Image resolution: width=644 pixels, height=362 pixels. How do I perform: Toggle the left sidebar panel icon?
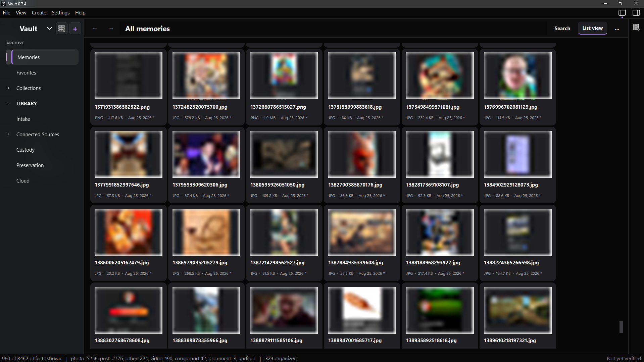click(x=622, y=13)
